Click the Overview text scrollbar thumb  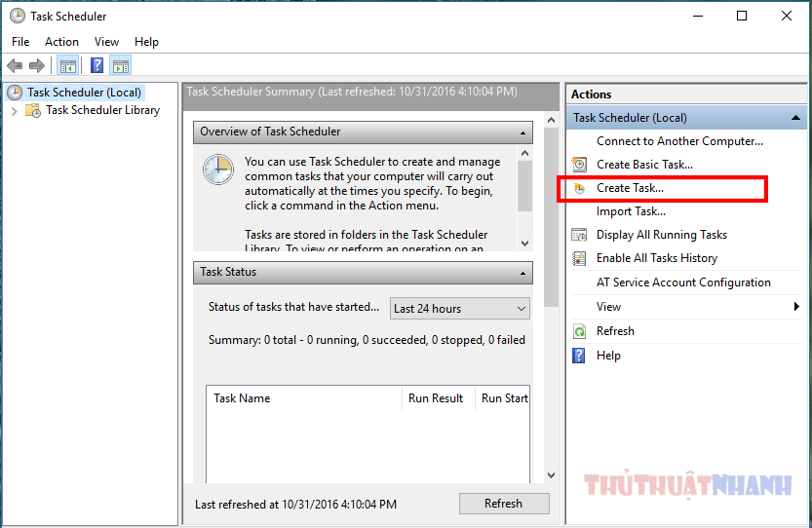[x=524, y=186]
